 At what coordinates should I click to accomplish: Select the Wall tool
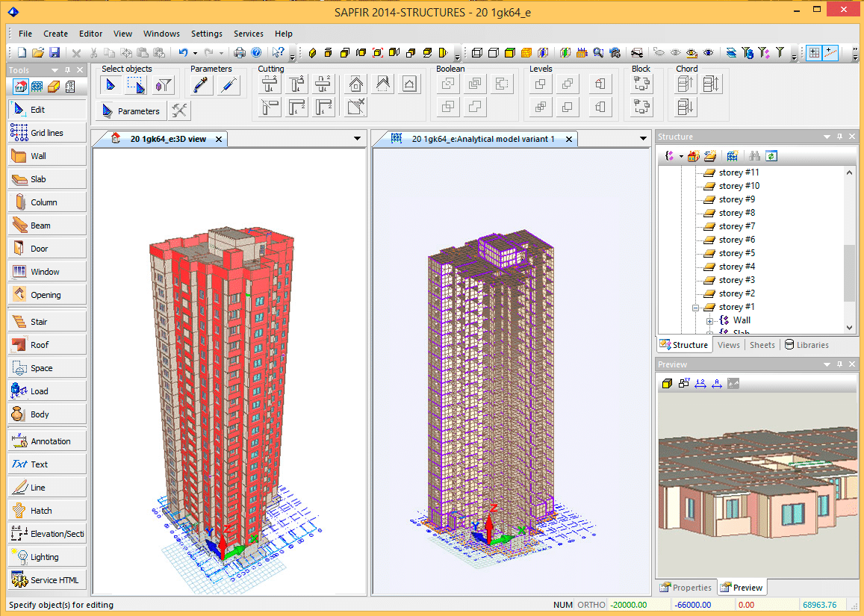[x=46, y=156]
